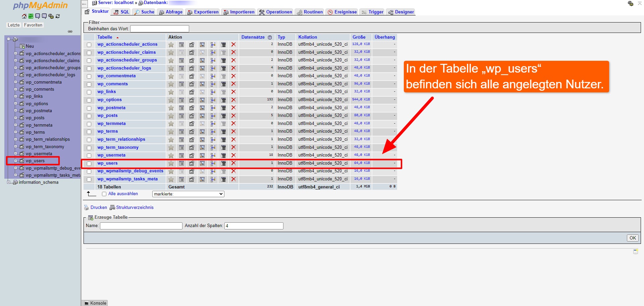The height and width of the screenshot is (306, 644).
Task: Open the Operationen tab
Action: click(275, 12)
